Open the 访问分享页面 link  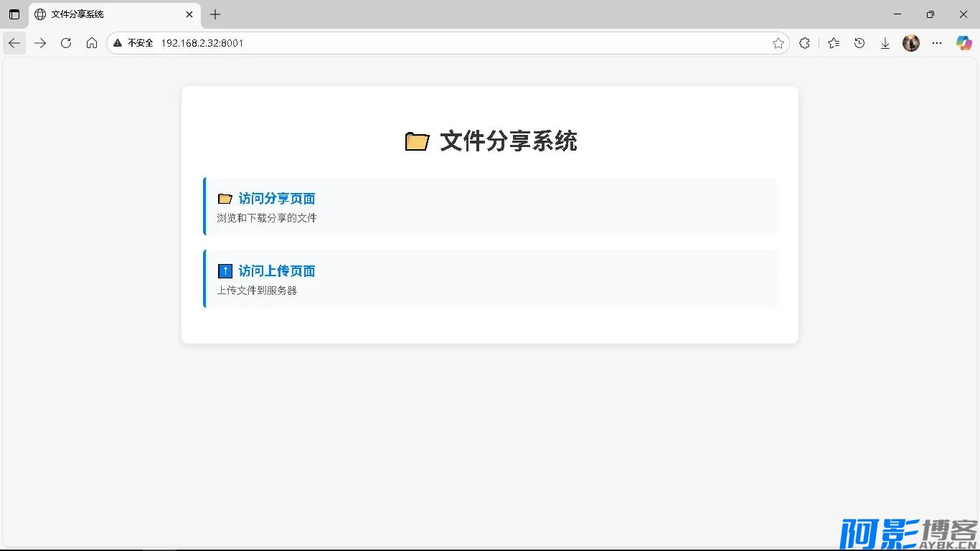pos(277,198)
